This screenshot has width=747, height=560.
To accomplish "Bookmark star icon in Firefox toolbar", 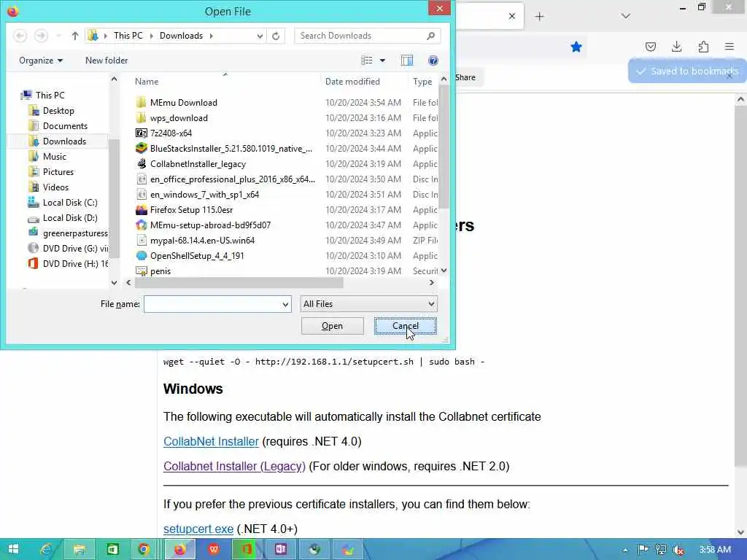I will (576, 47).
